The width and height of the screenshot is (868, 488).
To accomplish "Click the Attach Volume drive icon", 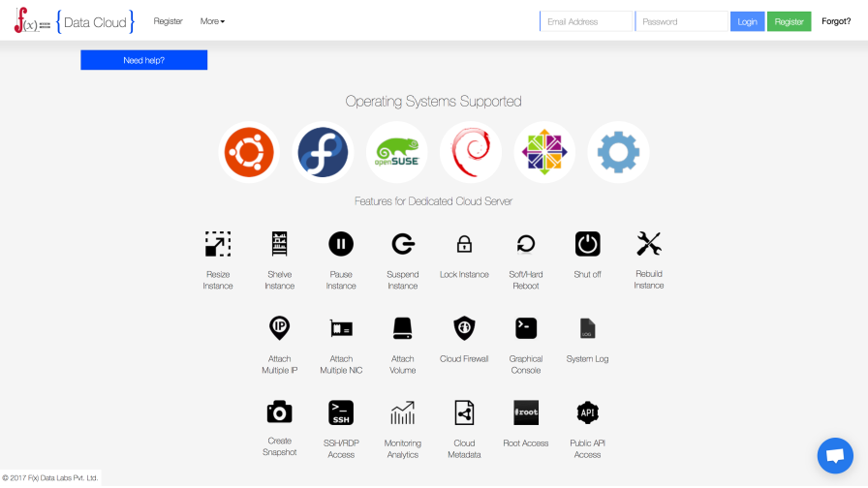I will click(x=402, y=328).
